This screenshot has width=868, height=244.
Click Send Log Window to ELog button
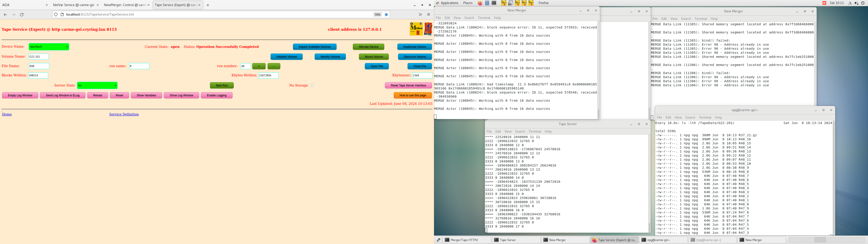[63, 95]
